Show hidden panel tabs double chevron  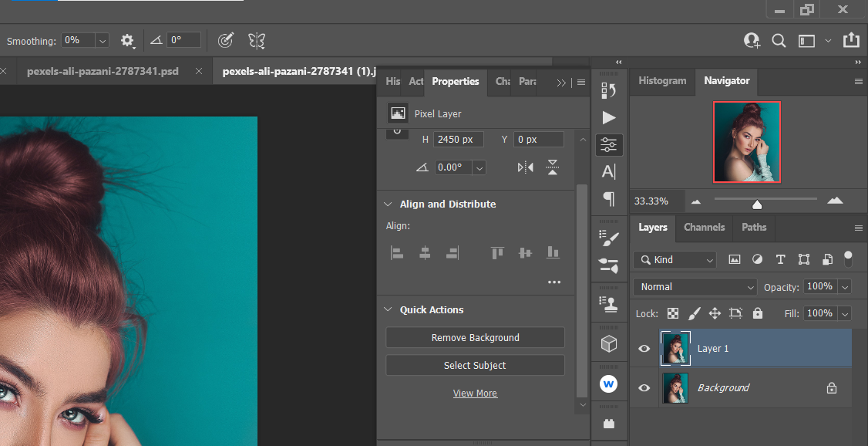tap(561, 83)
